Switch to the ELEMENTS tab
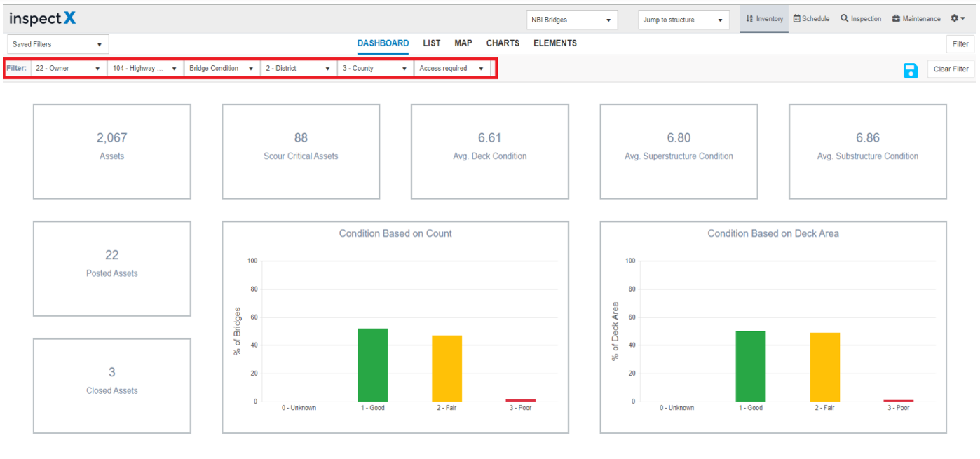The width and height of the screenshot is (980, 459). (x=555, y=43)
